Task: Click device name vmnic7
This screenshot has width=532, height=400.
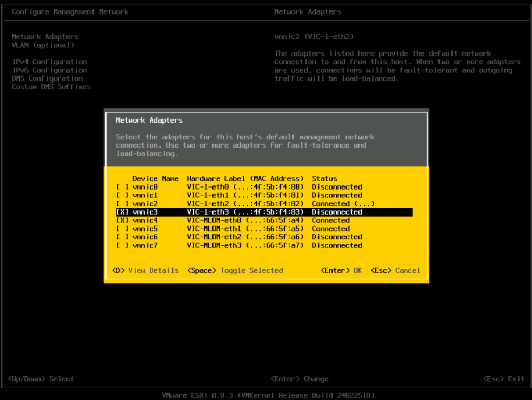Action: click(145, 245)
